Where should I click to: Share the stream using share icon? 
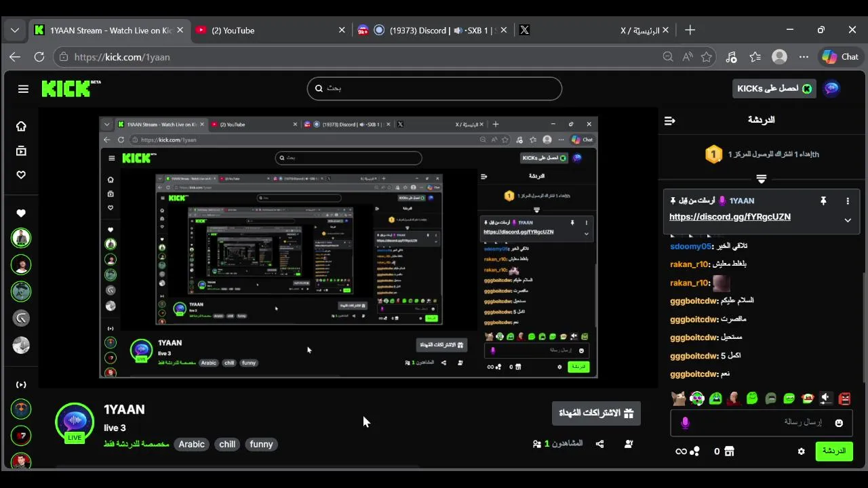[x=599, y=444]
